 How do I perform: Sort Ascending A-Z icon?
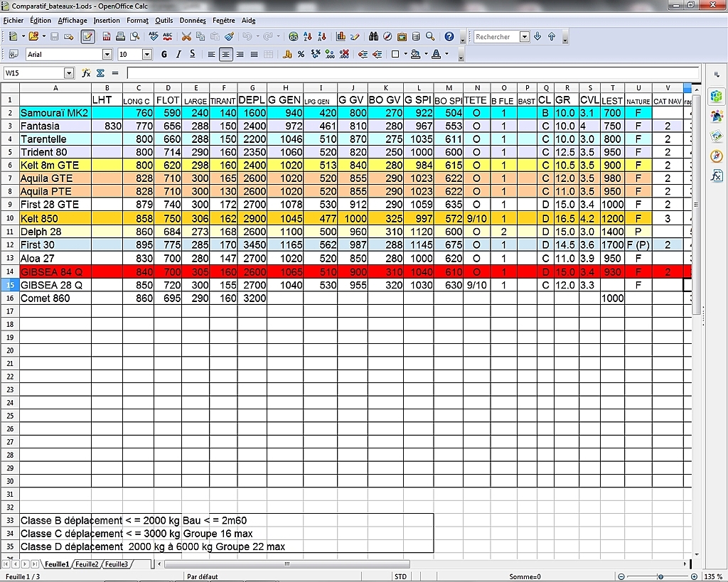[x=307, y=36]
